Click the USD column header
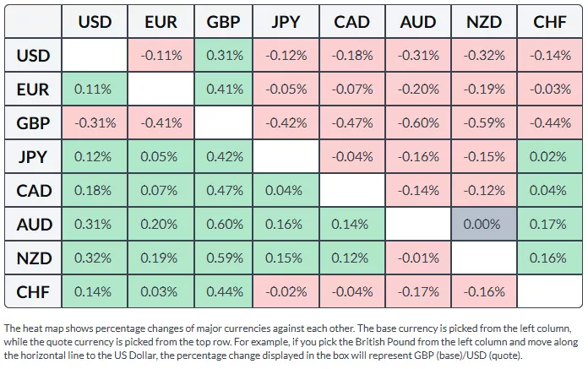The height and width of the screenshot is (369, 588). point(95,22)
